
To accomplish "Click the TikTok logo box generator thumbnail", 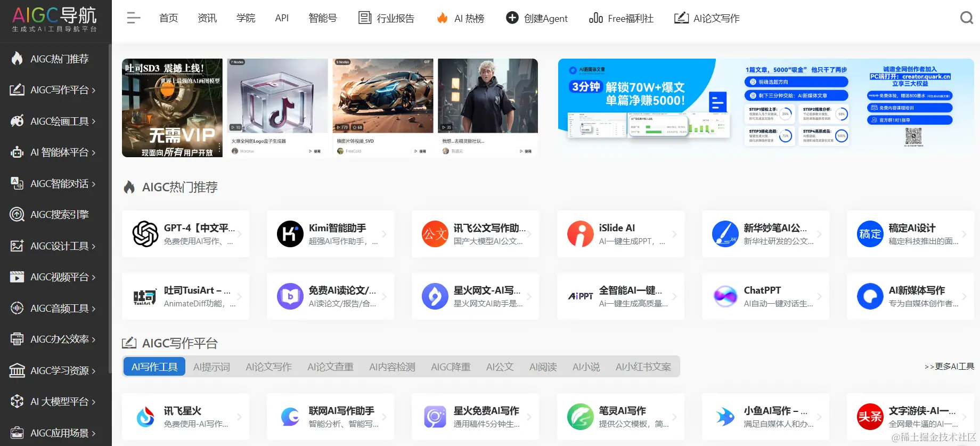I will pyautogui.click(x=277, y=96).
